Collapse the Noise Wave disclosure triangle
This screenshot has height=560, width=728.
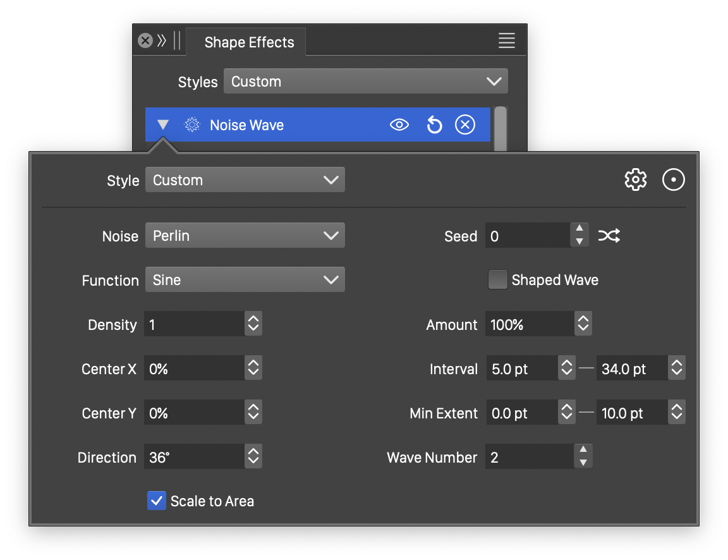163,125
